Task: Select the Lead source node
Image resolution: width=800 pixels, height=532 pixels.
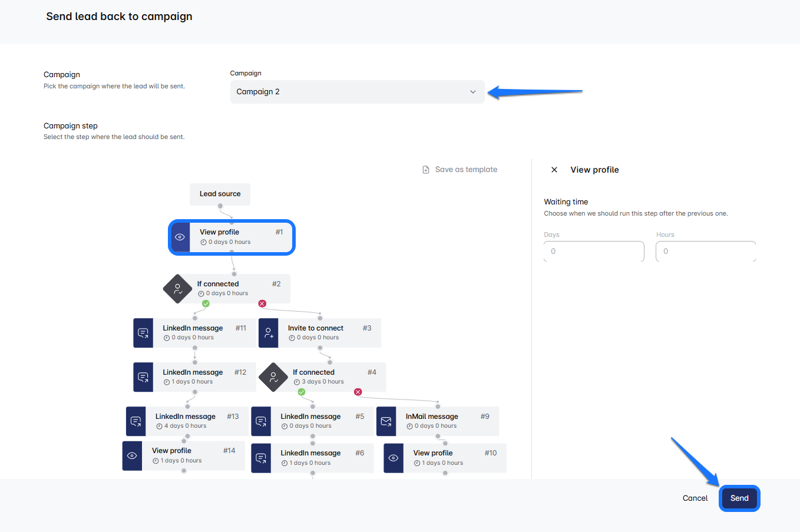Action: (220, 194)
